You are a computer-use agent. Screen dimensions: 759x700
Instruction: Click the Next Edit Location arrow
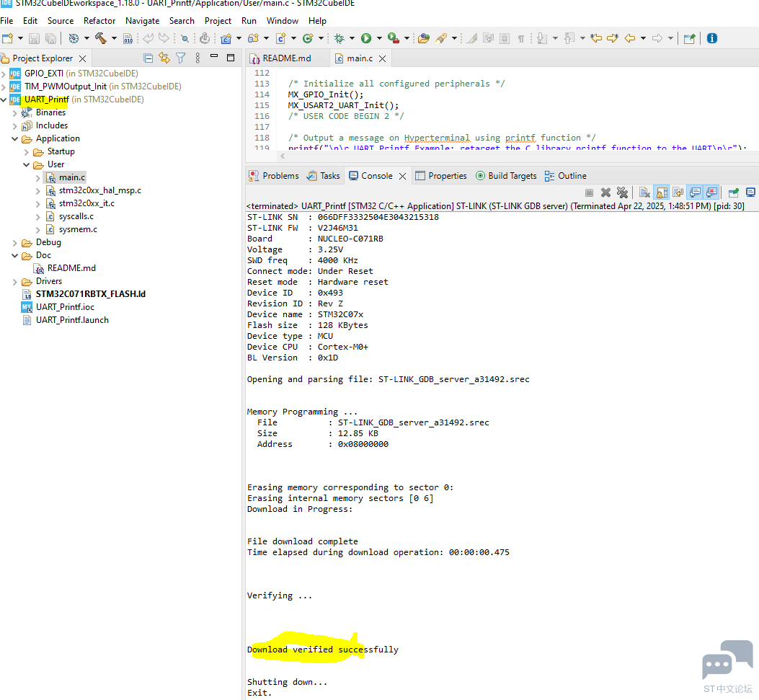click(x=613, y=38)
